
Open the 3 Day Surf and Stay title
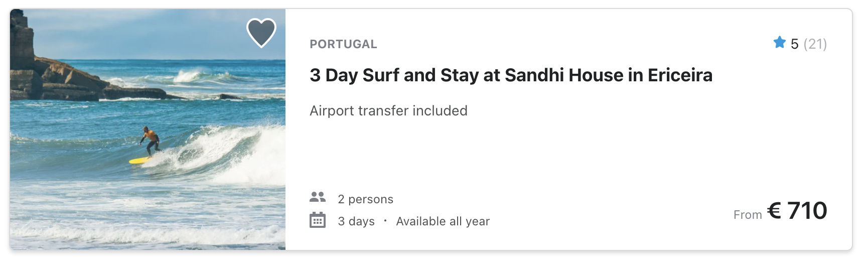pyautogui.click(x=511, y=75)
